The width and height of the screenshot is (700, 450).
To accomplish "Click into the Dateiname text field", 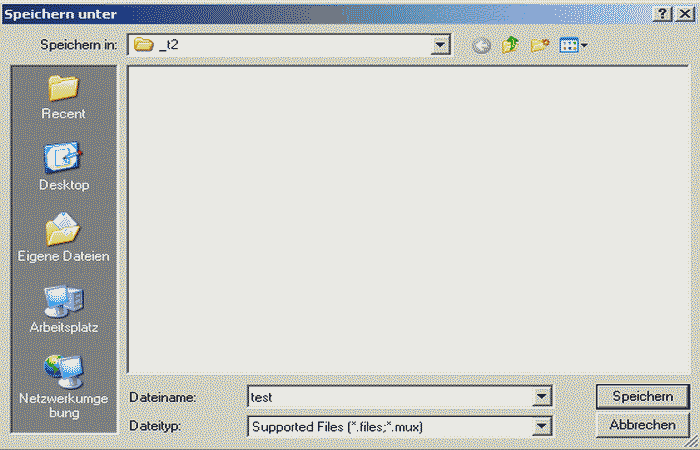I will click(x=390, y=397).
